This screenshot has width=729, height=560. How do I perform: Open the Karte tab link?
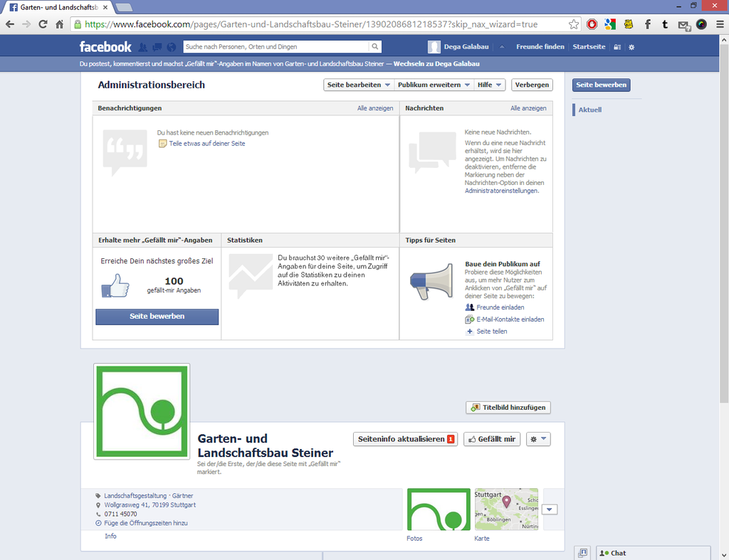pyautogui.click(x=482, y=539)
